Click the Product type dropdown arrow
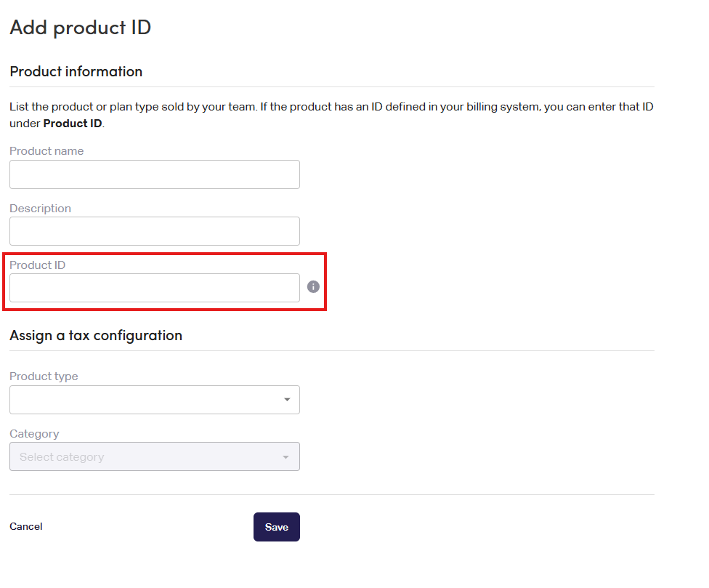Viewport: 709px width, 588px height. 287,400
